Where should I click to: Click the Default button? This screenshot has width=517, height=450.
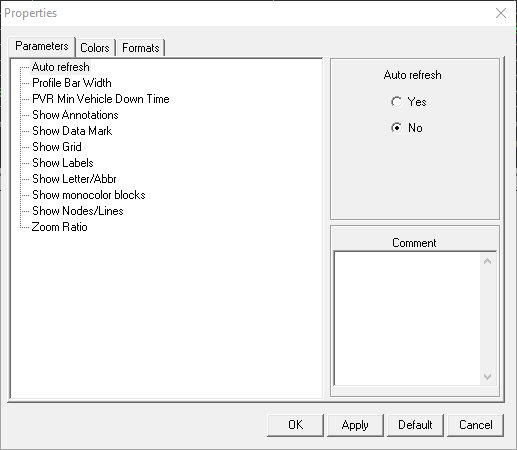click(415, 425)
